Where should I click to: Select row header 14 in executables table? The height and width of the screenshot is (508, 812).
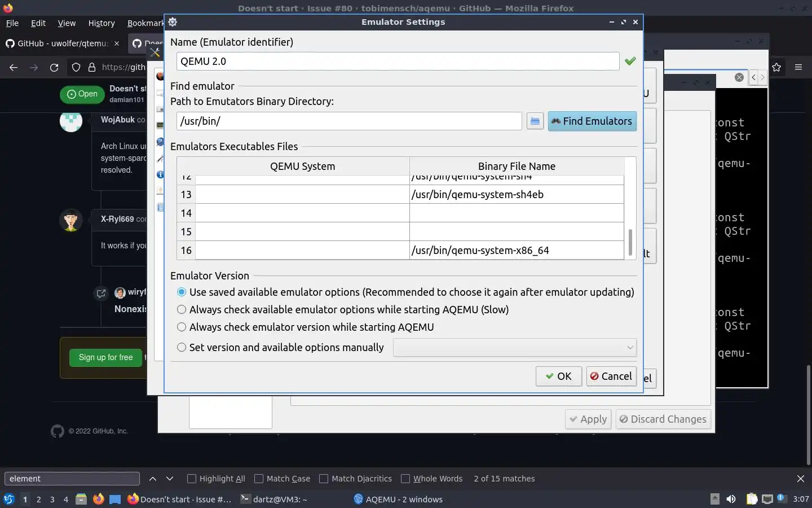pyautogui.click(x=186, y=213)
